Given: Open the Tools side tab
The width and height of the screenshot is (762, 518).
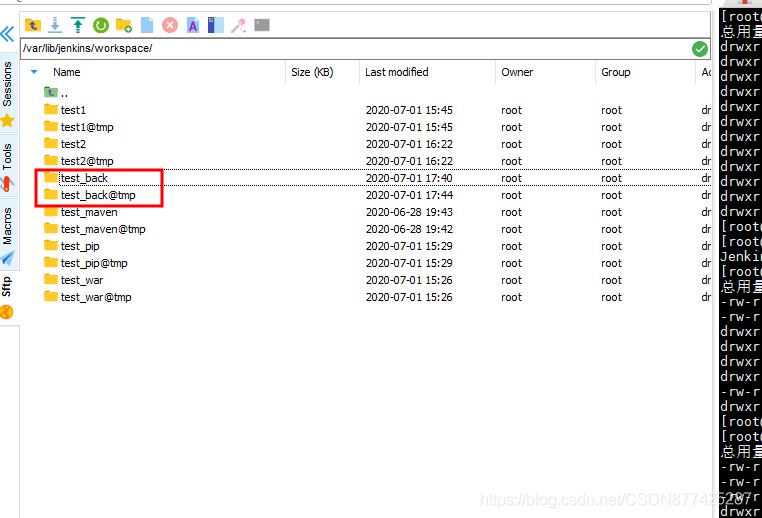Looking at the screenshot, I should tap(8, 157).
